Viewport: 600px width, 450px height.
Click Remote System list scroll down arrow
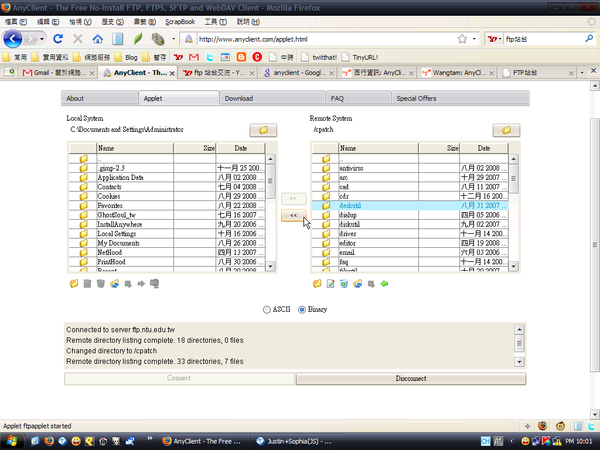pyautogui.click(x=514, y=266)
